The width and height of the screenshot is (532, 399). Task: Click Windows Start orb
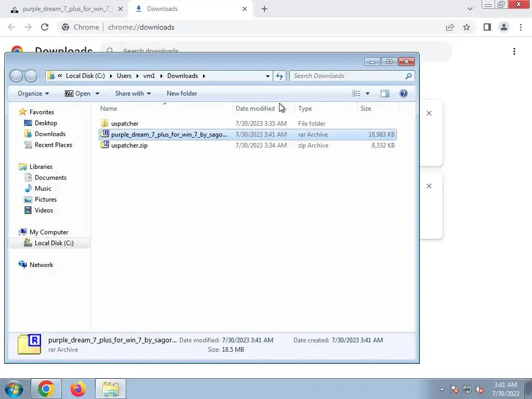pyautogui.click(x=14, y=389)
